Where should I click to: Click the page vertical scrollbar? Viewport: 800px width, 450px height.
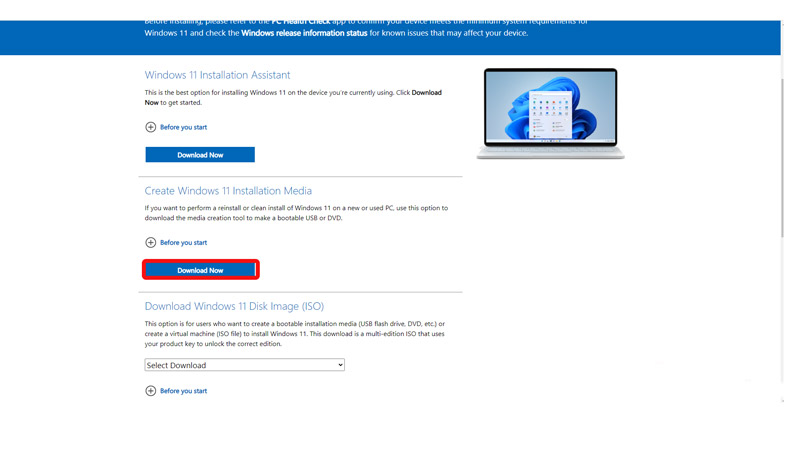[x=783, y=158]
